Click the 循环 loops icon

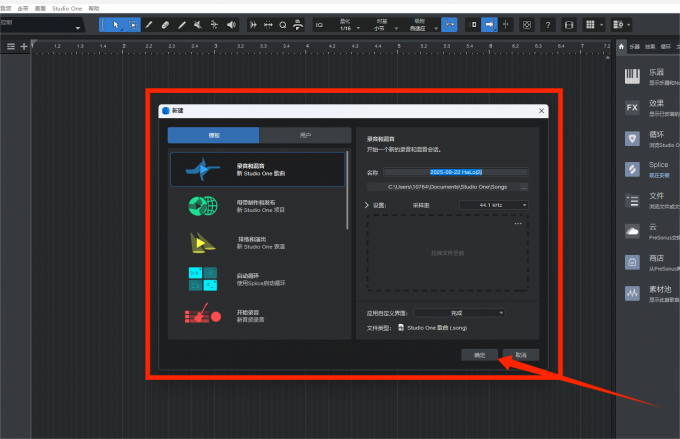(632, 138)
